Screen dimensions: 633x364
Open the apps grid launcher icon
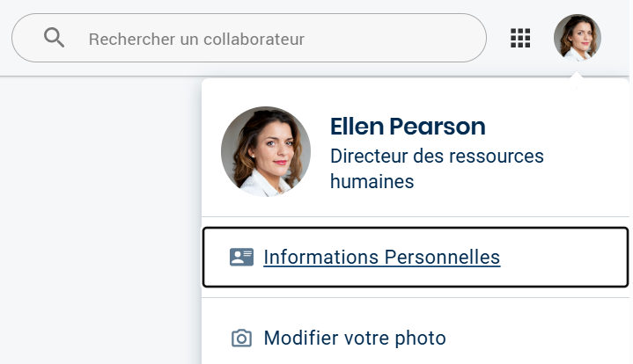[520, 38]
